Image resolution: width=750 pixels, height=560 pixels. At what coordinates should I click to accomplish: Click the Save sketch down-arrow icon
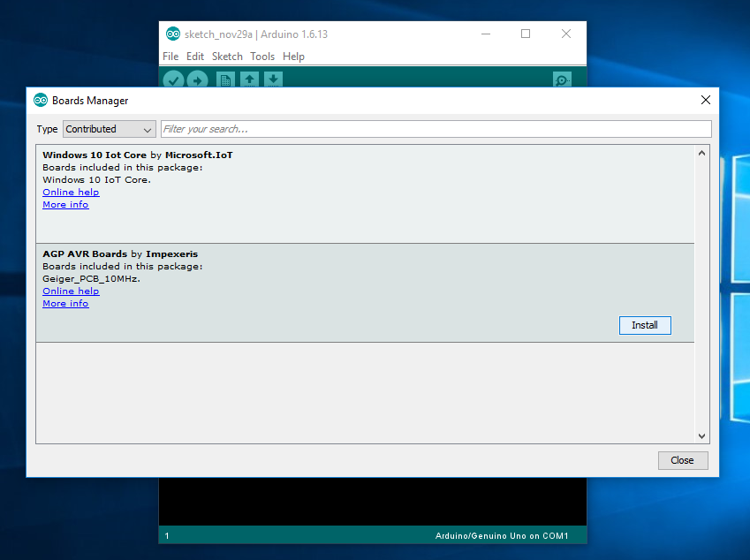point(273,79)
